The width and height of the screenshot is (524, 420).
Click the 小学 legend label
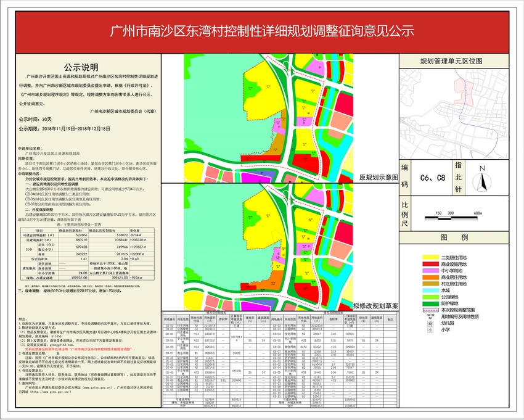446,330
